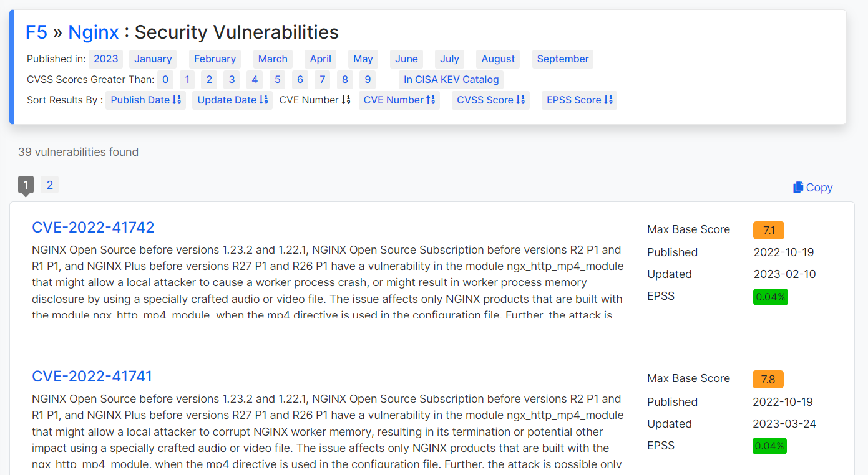The width and height of the screenshot is (868, 475).
Task: Filter by published year 2023
Action: tap(106, 59)
